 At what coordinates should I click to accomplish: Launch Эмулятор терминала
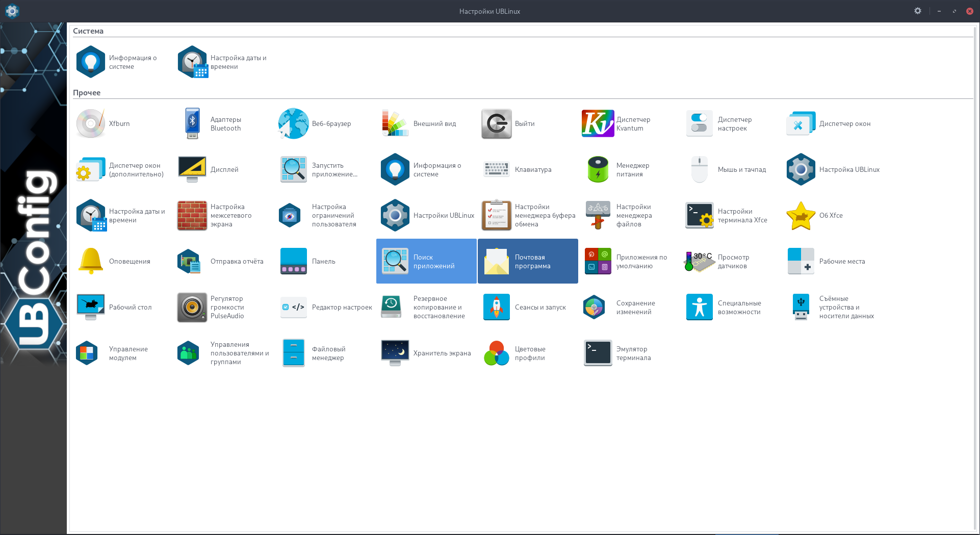629,353
